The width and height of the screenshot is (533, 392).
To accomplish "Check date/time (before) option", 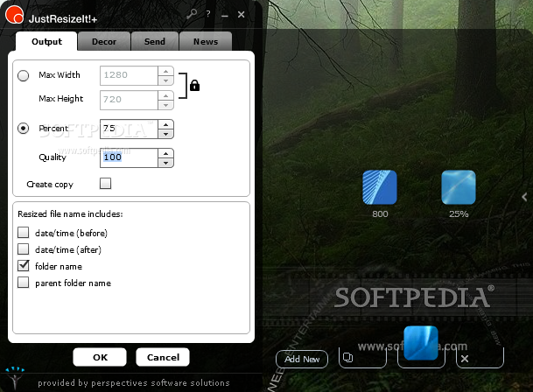I will tap(23, 233).
